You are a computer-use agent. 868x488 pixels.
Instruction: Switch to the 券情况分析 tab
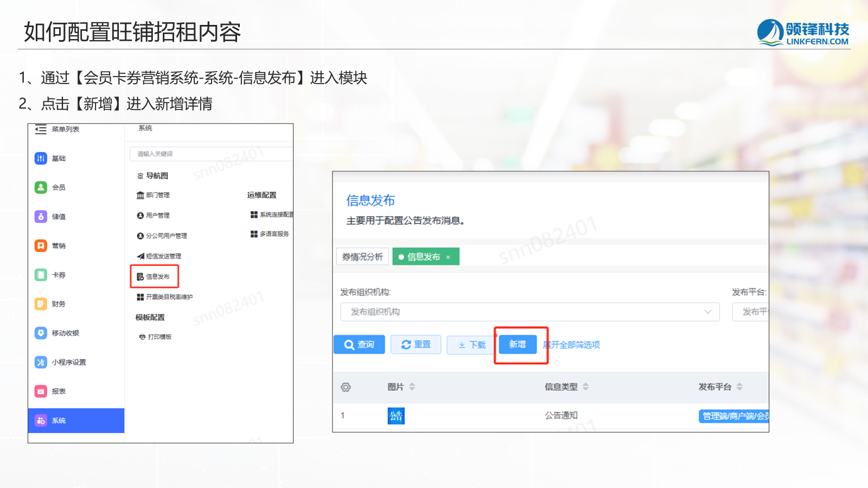click(x=362, y=256)
